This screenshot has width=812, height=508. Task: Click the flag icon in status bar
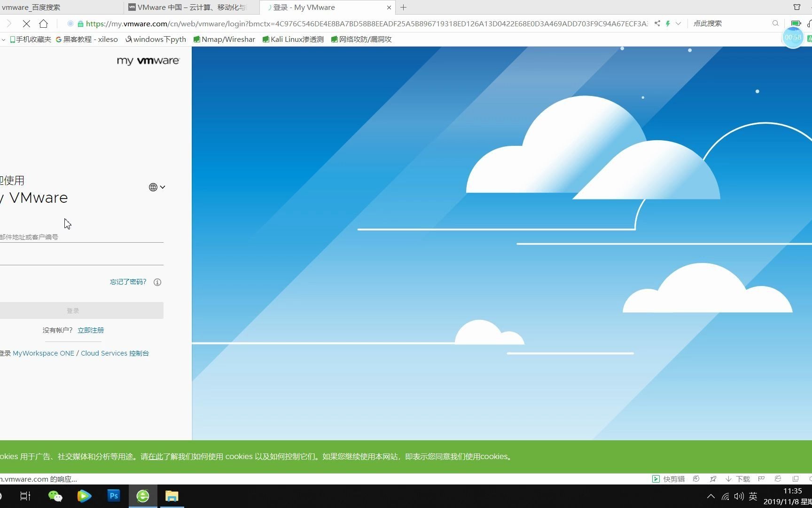coord(761,479)
